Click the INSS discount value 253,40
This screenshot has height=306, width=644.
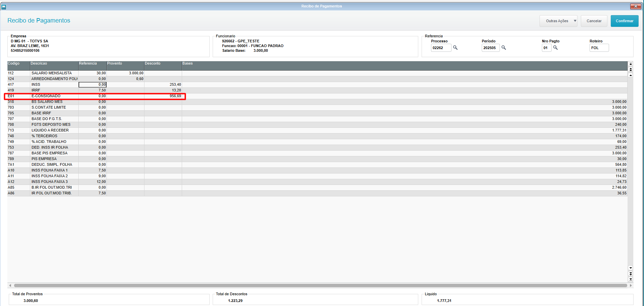[x=175, y=84]
